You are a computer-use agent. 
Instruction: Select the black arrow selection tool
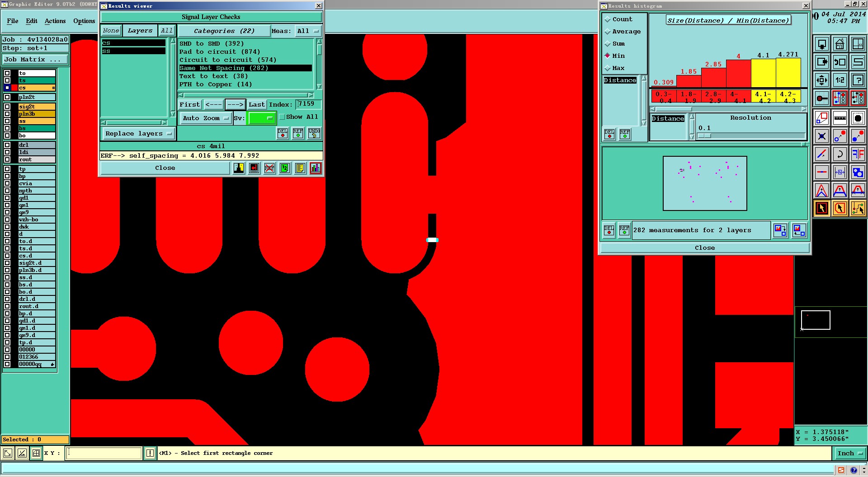[821, 208]
